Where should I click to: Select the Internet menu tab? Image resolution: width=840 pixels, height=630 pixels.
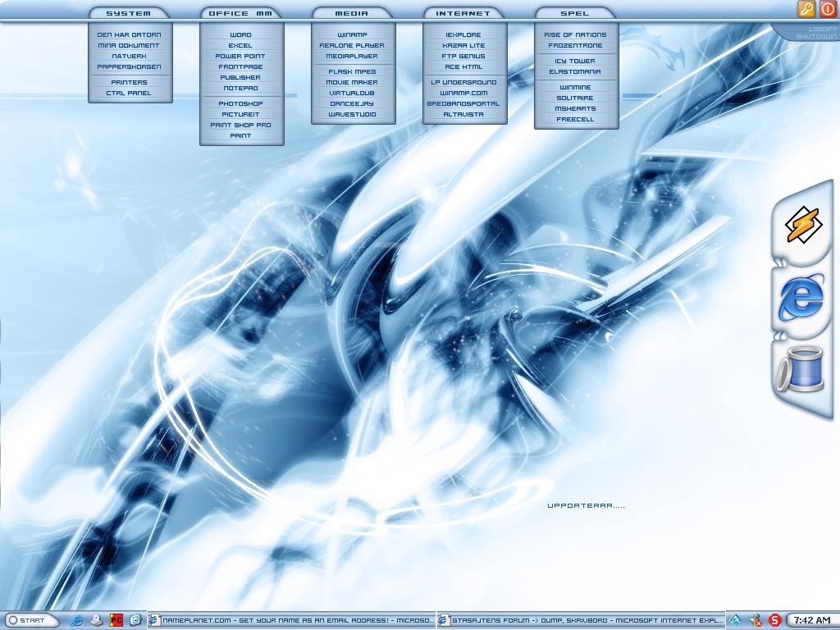coord(463,13)
